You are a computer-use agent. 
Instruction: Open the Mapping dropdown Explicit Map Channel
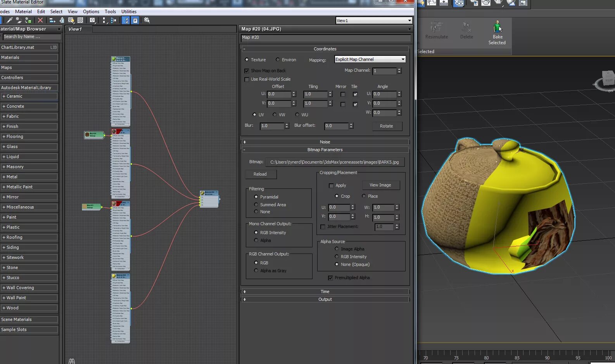(370, 59)
